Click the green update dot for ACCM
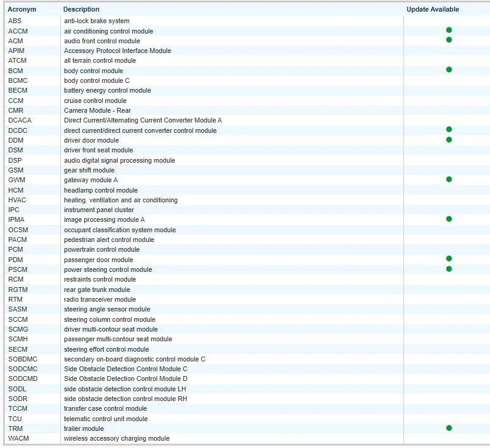 (449, 30)
